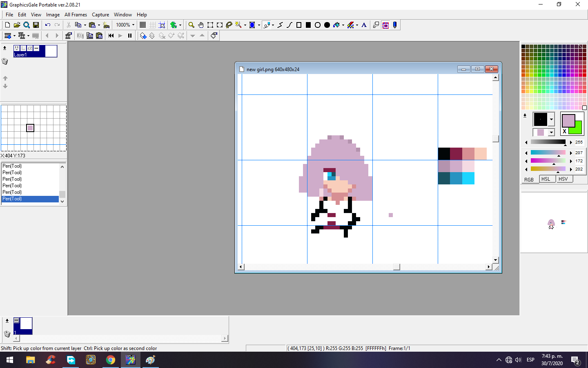Screen dimensions: 588x368
Task: Expand the color replace options arrow
Action: coord(357,25)
